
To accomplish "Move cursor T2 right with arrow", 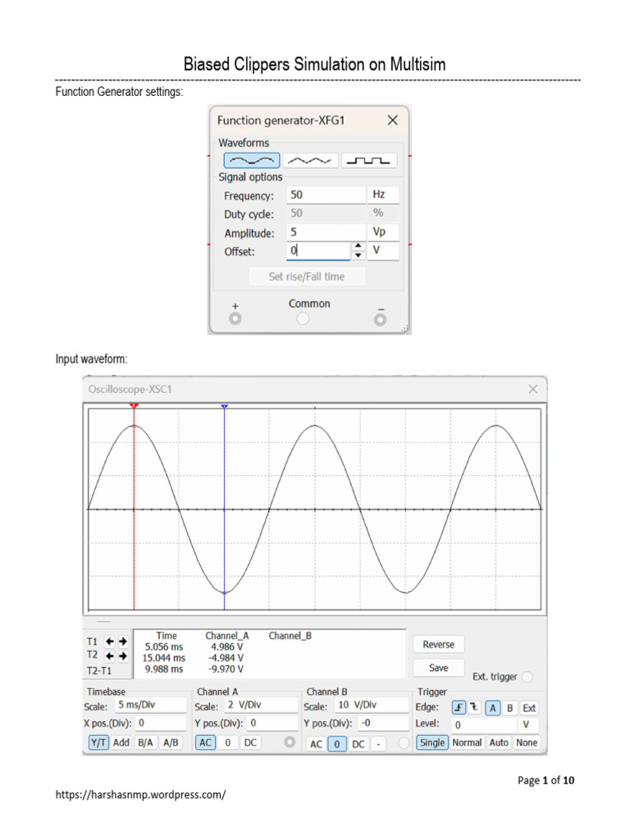I will point(123,655).
